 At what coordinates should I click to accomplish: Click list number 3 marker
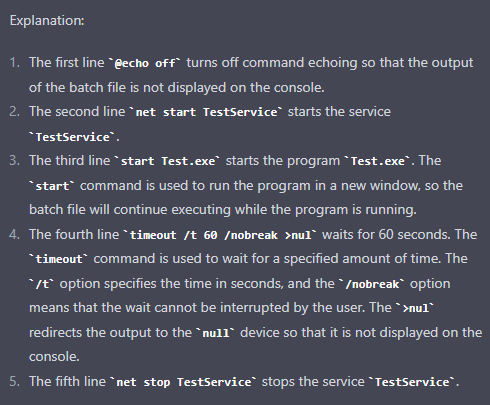(x=15, y=161)
